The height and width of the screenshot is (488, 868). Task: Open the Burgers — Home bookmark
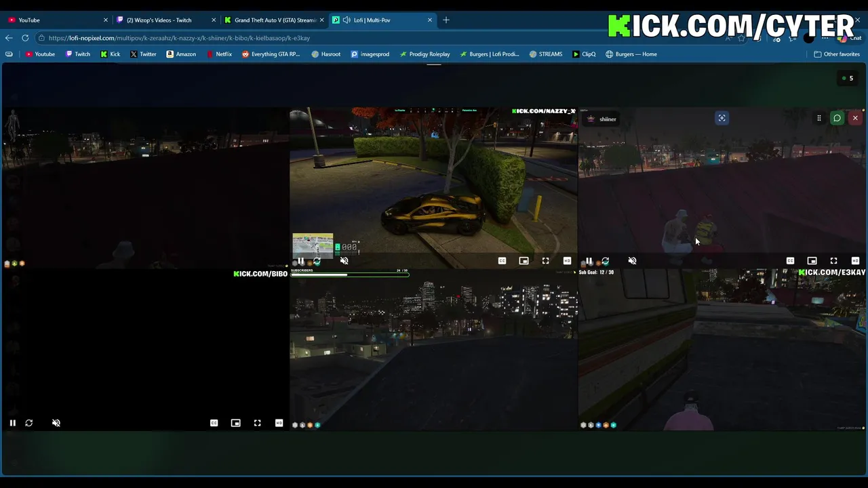tap(631, 54)
